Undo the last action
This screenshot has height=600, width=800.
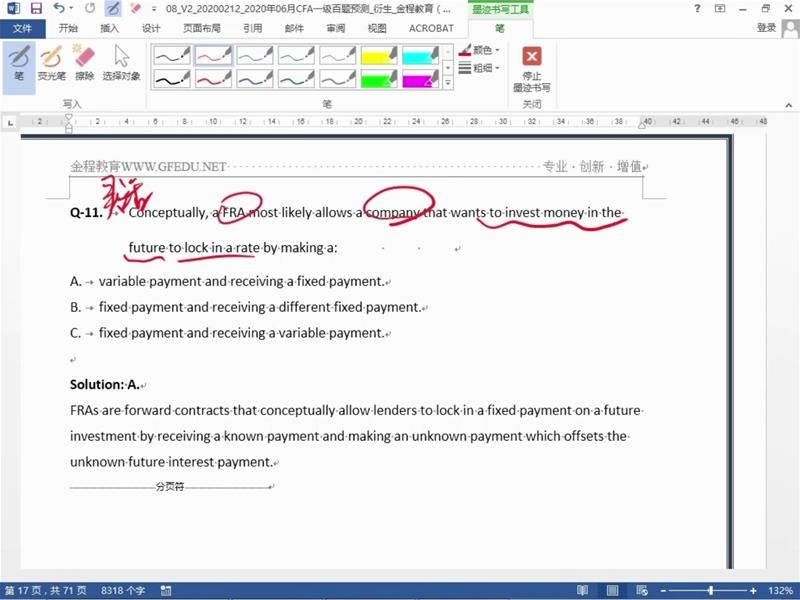[x=60, y=8]
